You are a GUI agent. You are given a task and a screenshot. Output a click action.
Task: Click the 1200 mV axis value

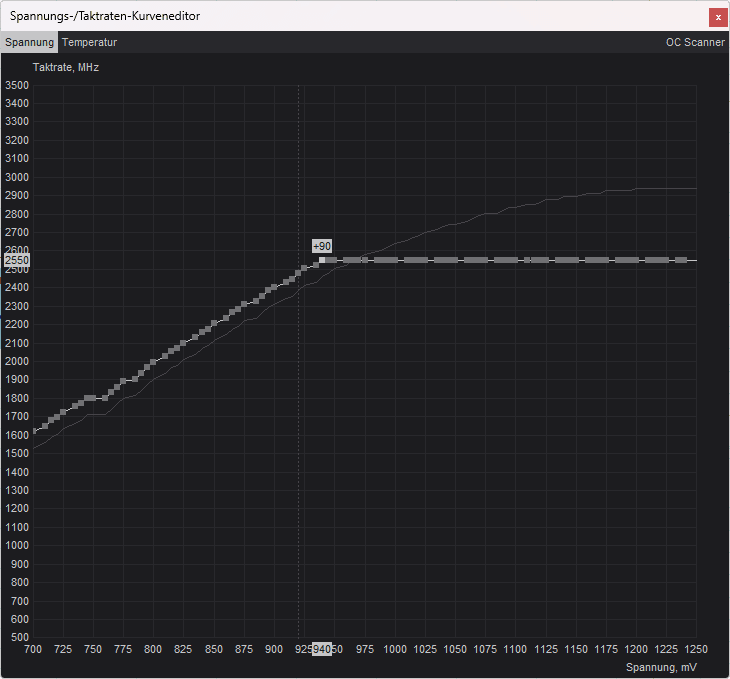pos(635,649)
